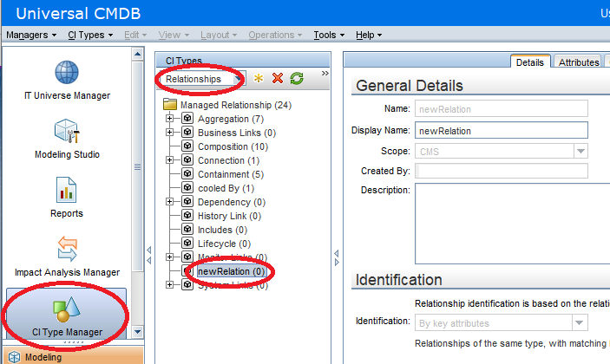Click the Name input field

pyautogui.click(x=501, y=109)
